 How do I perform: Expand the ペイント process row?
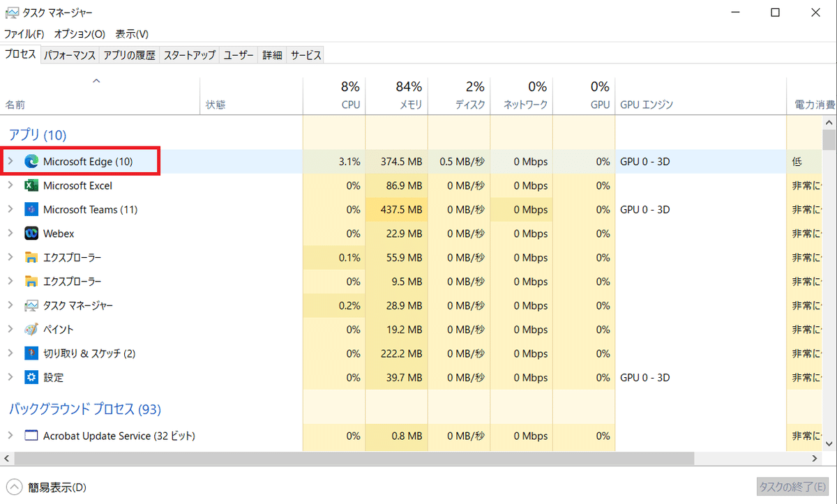click(x=10, y=329)
